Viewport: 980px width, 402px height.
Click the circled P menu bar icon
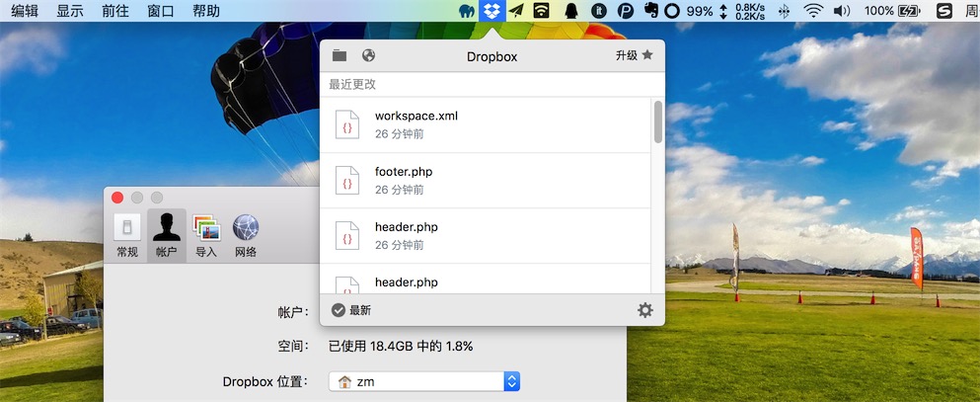(x=626, y=11)
